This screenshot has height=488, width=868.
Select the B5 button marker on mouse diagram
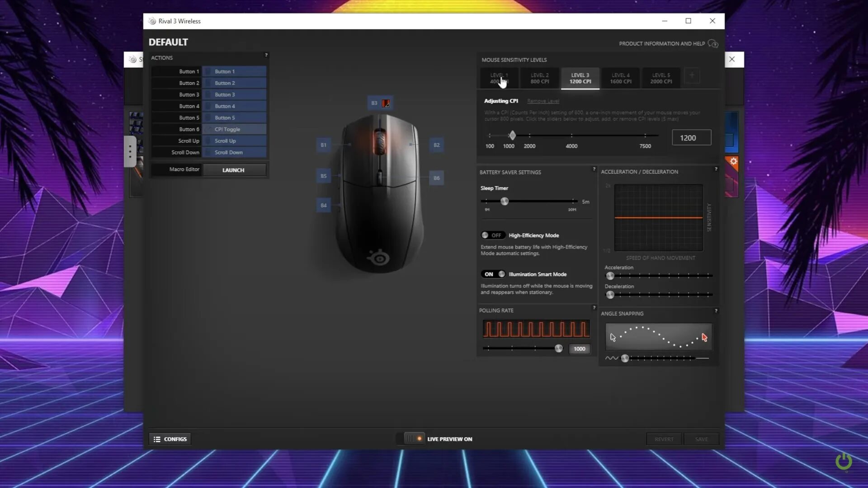[x=323, y=176]
